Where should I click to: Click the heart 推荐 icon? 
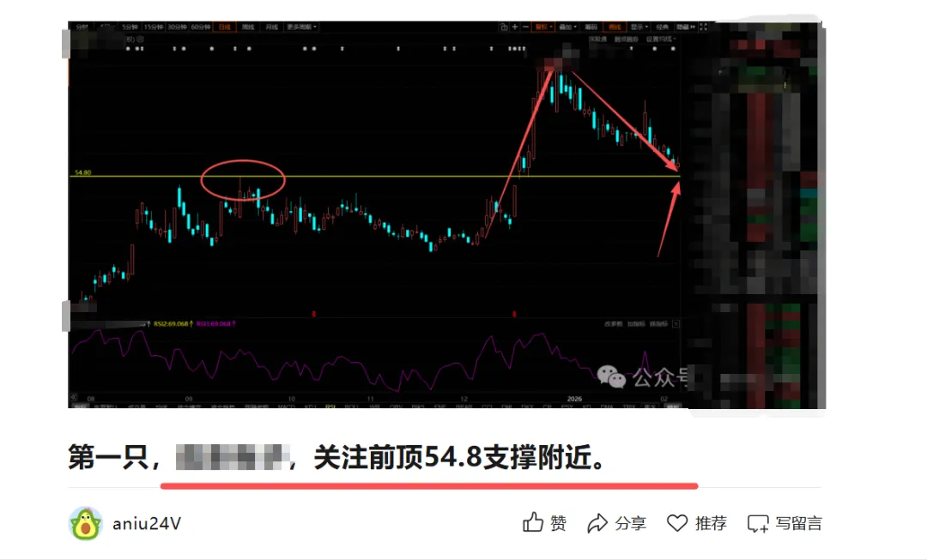point(677,523)
